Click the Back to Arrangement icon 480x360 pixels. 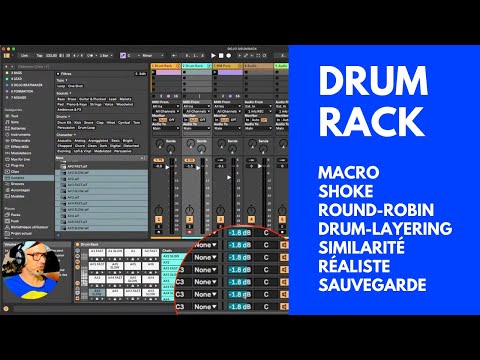(x=174, y=55)
